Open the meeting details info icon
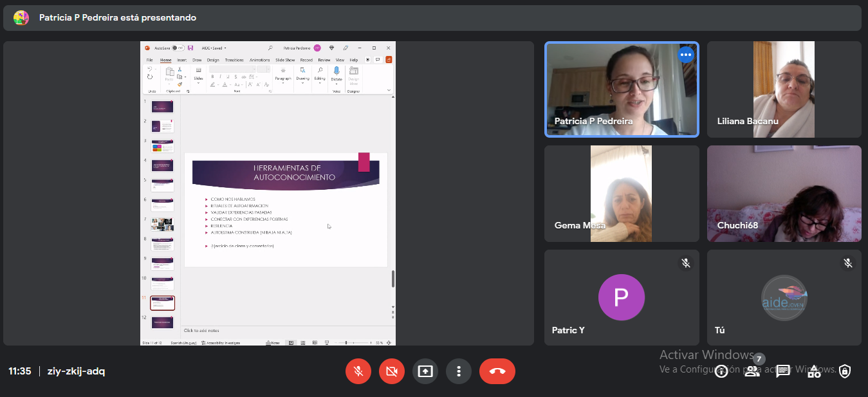 pyautogui.click(x=721, y=371)
